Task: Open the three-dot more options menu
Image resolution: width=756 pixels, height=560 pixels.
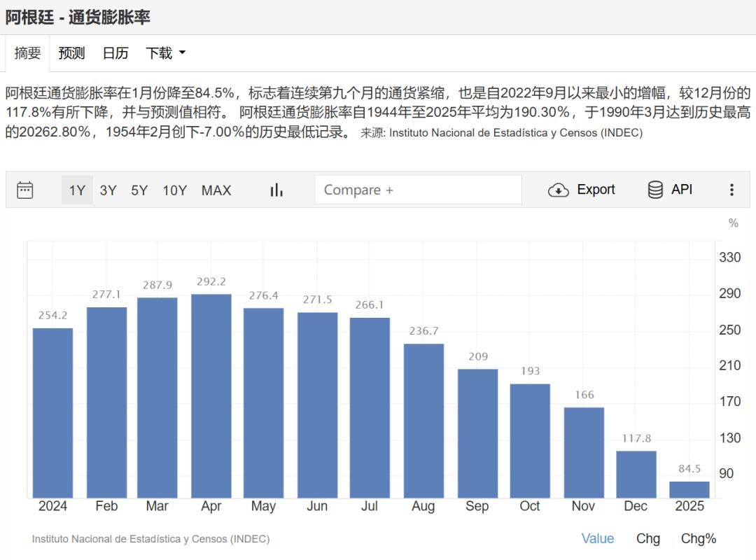Action: 731,190
